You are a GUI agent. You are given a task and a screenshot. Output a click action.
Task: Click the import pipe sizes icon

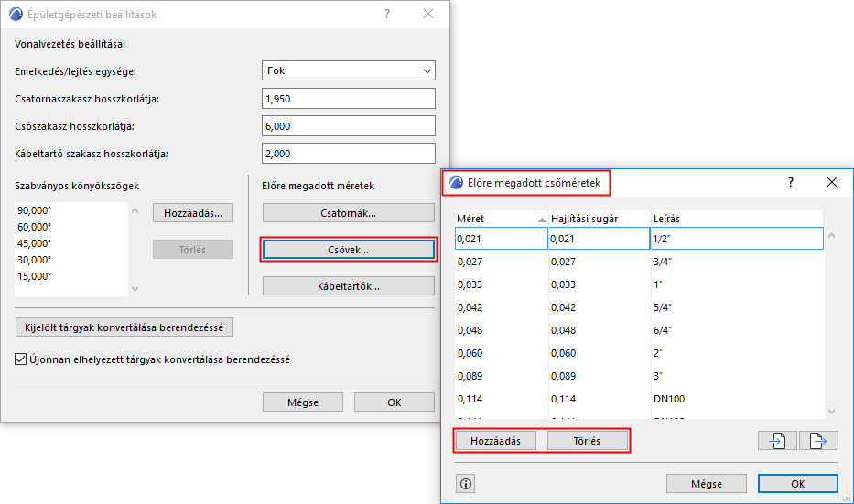pyautogui.click(x=777, y=440)
